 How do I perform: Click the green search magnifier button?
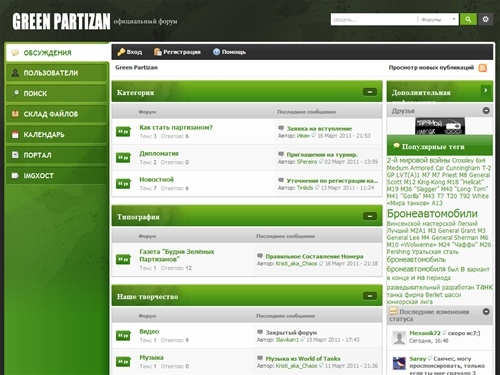(468, 19)
